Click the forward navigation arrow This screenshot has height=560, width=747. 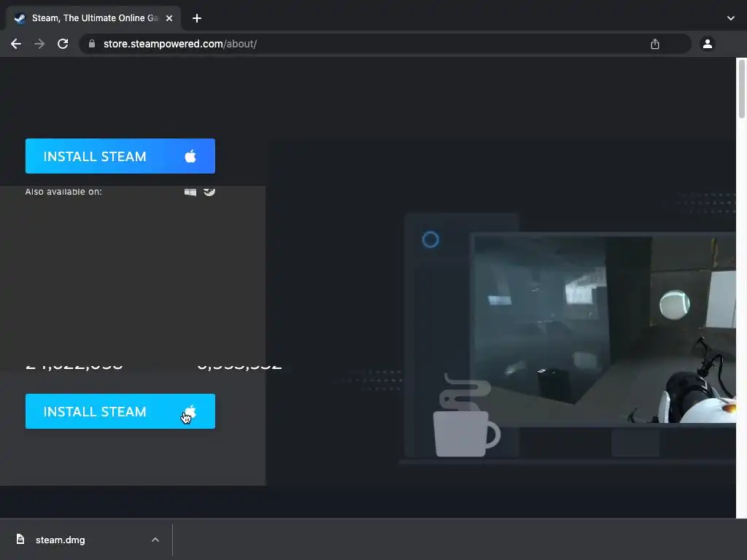39,44
